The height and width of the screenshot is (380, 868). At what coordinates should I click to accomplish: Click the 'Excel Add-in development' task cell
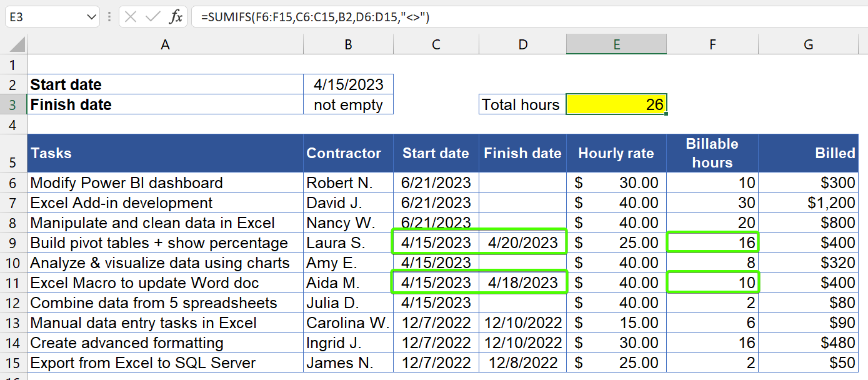coord(165,201)
